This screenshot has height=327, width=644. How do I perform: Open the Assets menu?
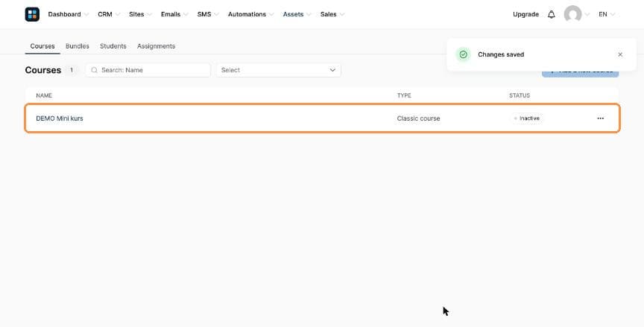tap(297, 14)
